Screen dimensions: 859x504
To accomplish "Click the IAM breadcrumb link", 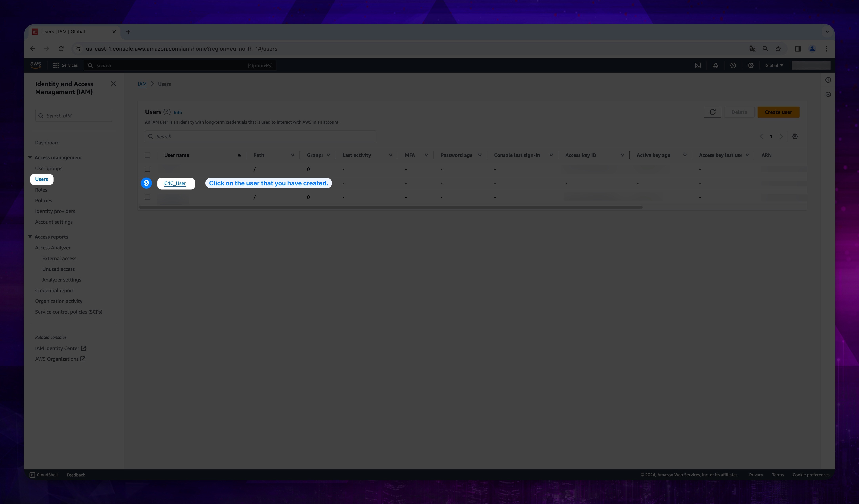I will [x=142, y=84].
